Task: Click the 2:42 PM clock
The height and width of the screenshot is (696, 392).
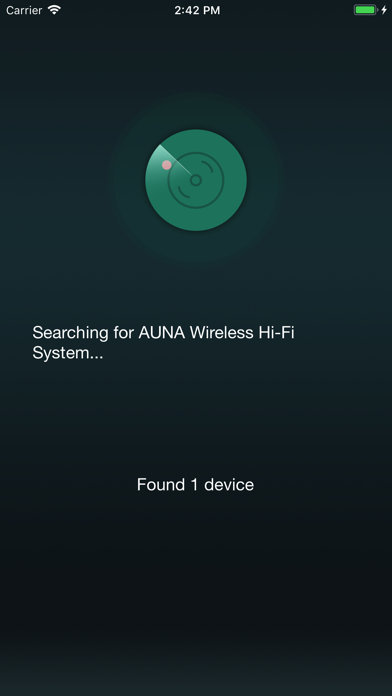Action: [197, 10]
